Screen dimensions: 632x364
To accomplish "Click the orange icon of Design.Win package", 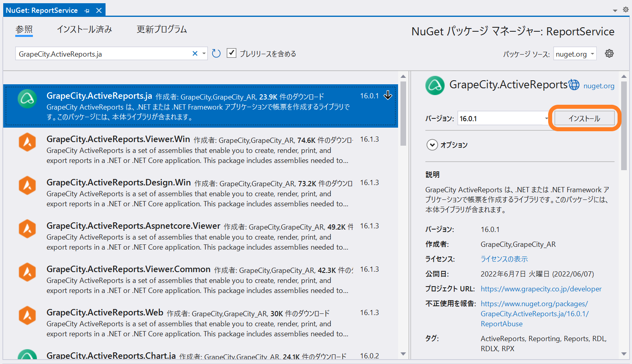I will coord(27,185).
